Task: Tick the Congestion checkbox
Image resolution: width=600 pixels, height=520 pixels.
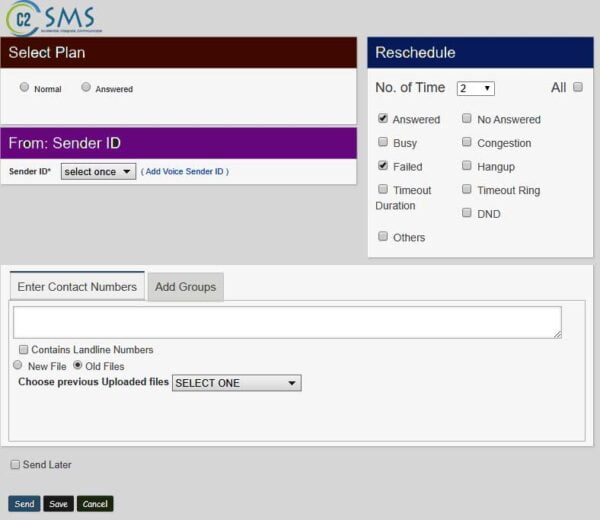Action: (467, 143)
